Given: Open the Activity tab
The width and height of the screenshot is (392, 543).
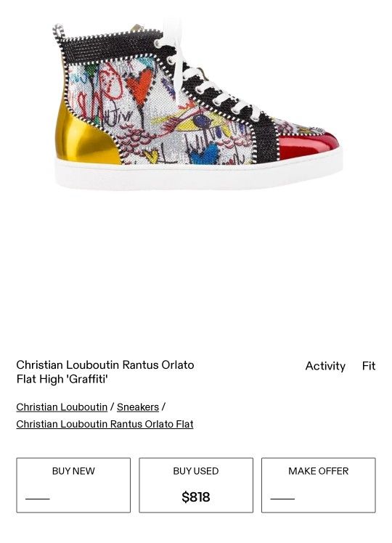Looking at the screenshot, I should pyautogui.click(x=325, y=366).
